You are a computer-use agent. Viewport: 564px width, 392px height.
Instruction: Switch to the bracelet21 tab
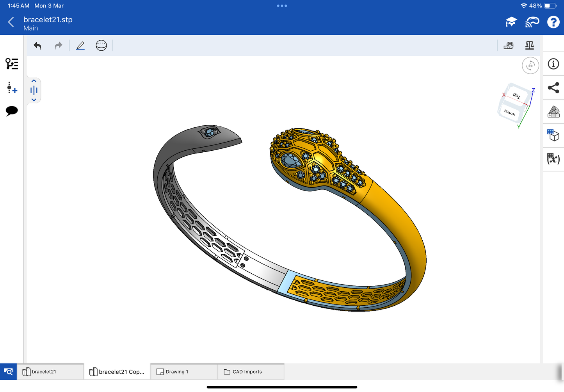coord(50,372)
